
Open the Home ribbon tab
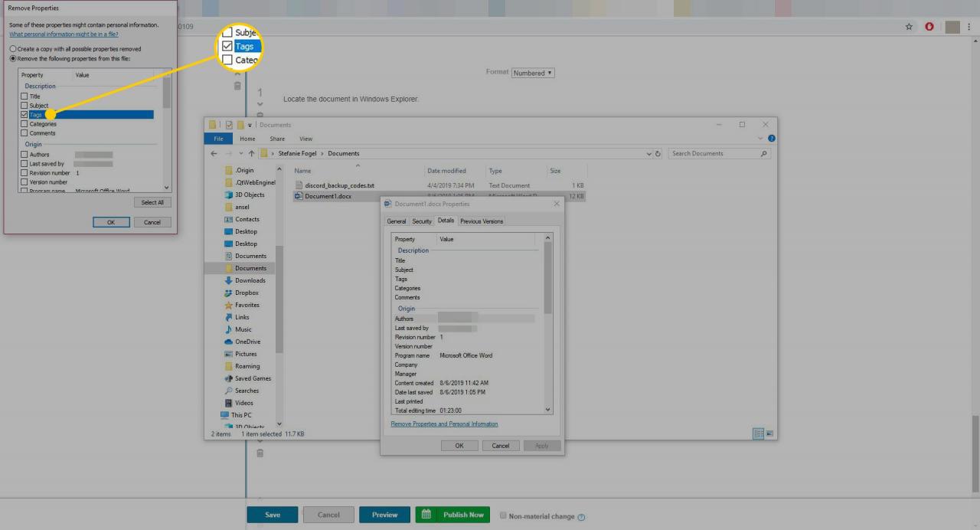pyautogui.click(x=247, y=139)
